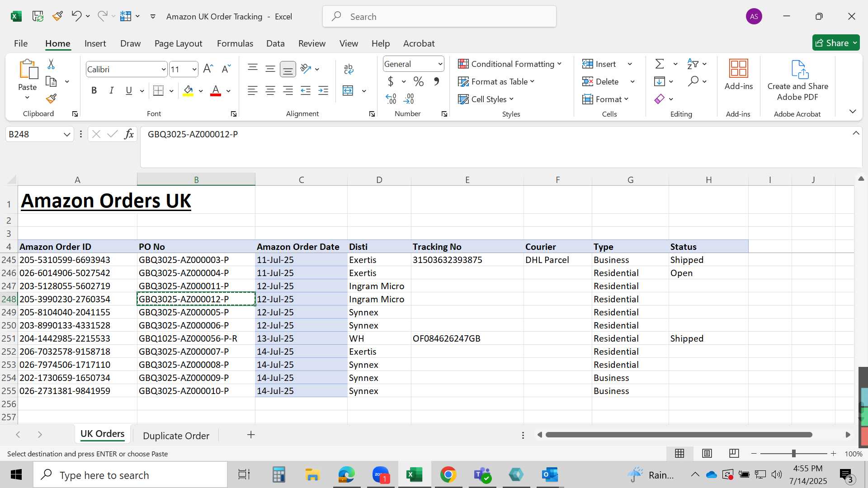
Task: Apply Percent Style format
Action: (419, 81)
